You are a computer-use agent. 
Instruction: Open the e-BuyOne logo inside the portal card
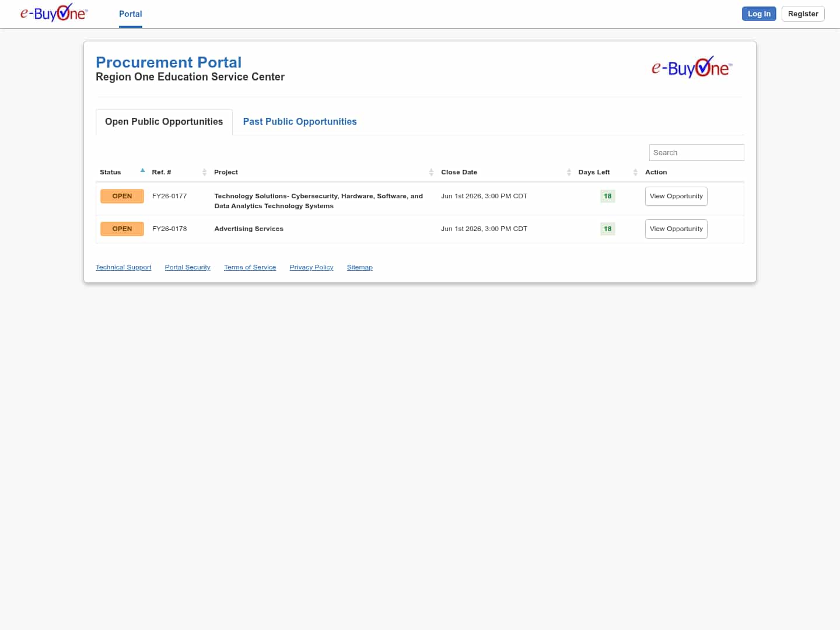pos(691,68)
